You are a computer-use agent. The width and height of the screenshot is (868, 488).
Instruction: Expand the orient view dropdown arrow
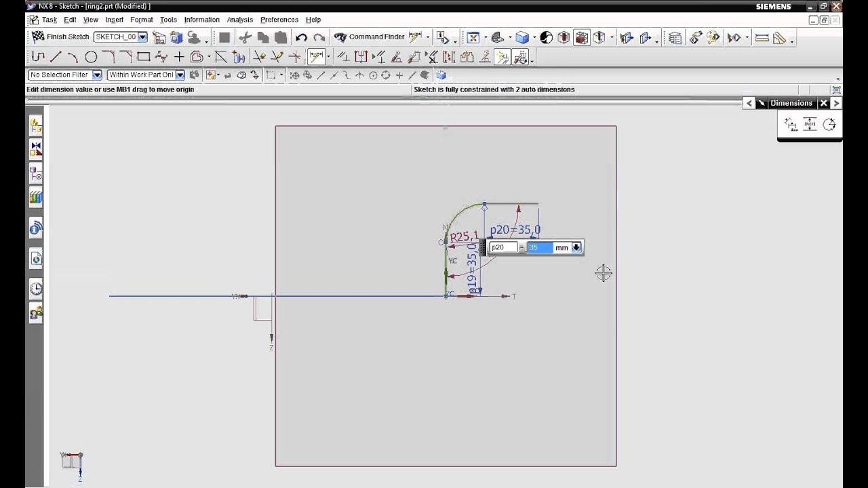pos(509,38)
